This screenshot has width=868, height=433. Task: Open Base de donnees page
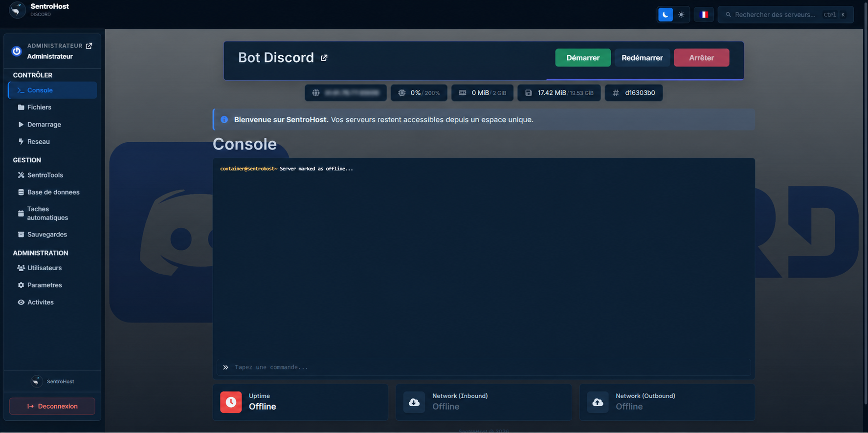(x=52, y=192)
